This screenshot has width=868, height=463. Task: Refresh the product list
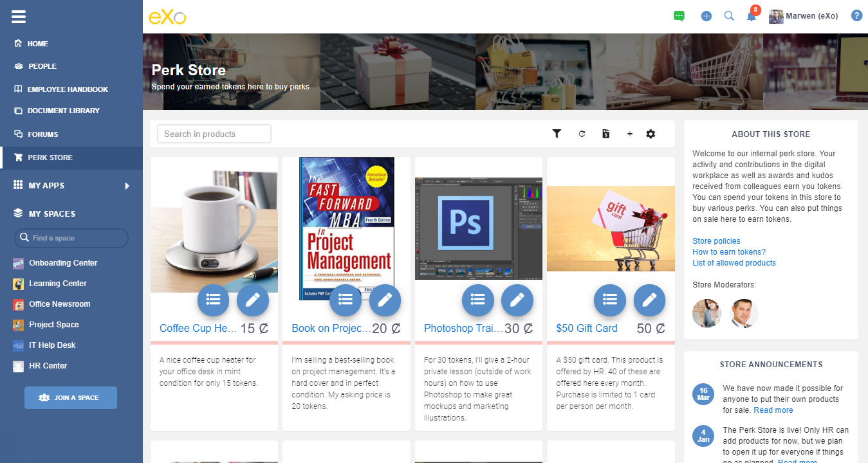coord(582,134)
